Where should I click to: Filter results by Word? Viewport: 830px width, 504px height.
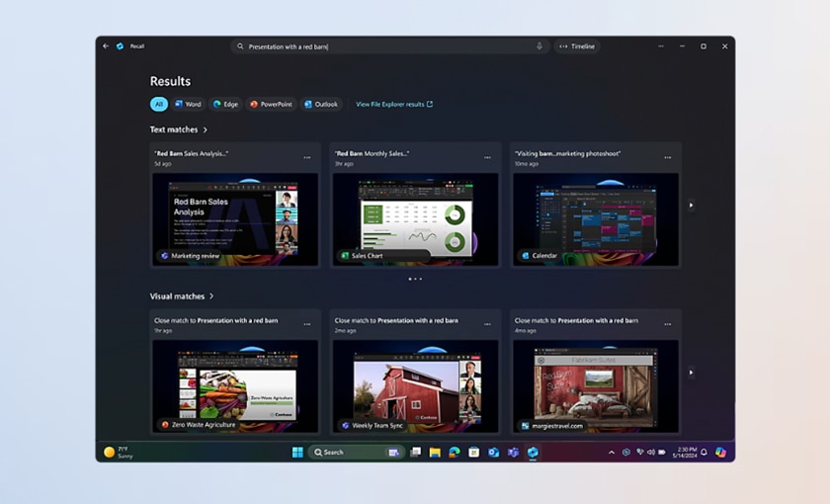[x=188, y=105]
